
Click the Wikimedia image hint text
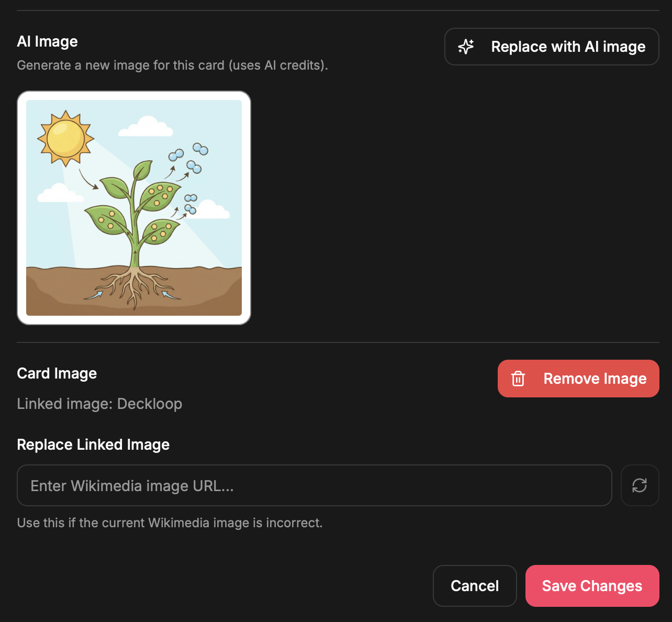tap(170, 523)
